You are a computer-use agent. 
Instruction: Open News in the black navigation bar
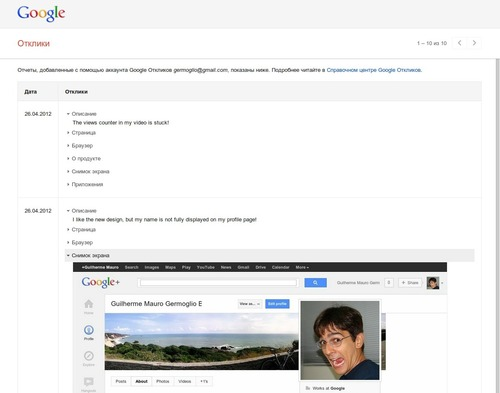click(x=226, y=267)
